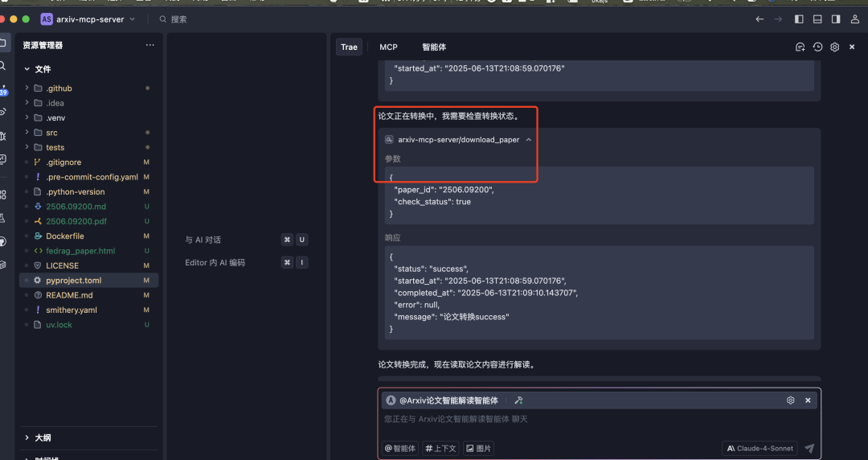This screenshot has height=460, width=868.
Task: Collapse the download_paper tool call chevron
Action: click(529, 140)
